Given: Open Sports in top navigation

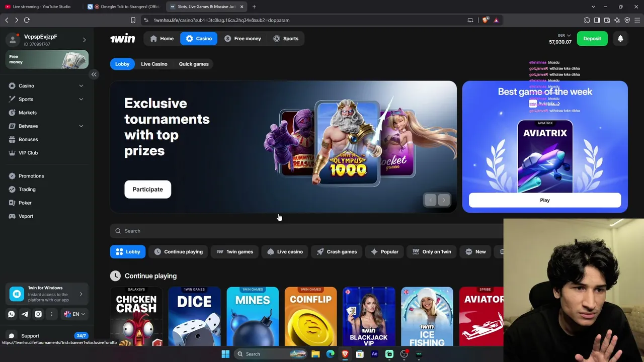Looking at the screenshot, I should pyautogui.click(x=286, y=39).
